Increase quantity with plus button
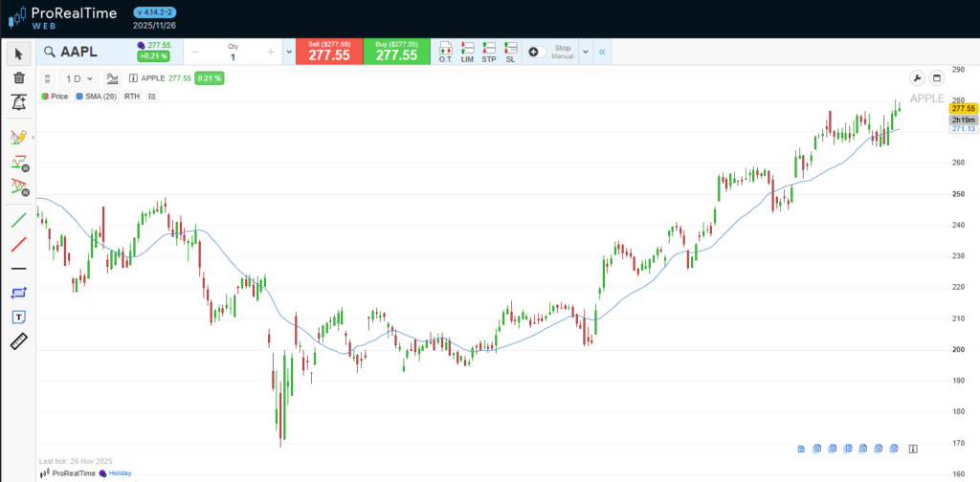The height and width of the screenshot is (482, 980). (271, 52)
